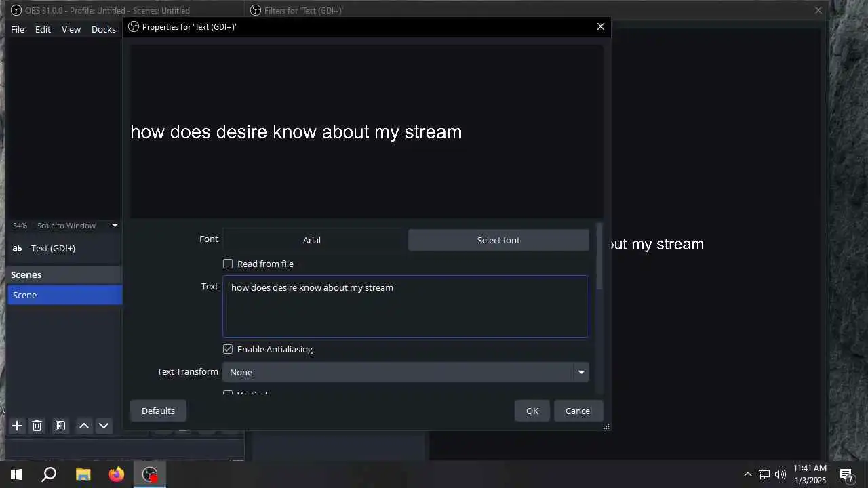The image size is (868, 488).
Task: Remove selected scene with trash icon
Action: click(37, 426)
